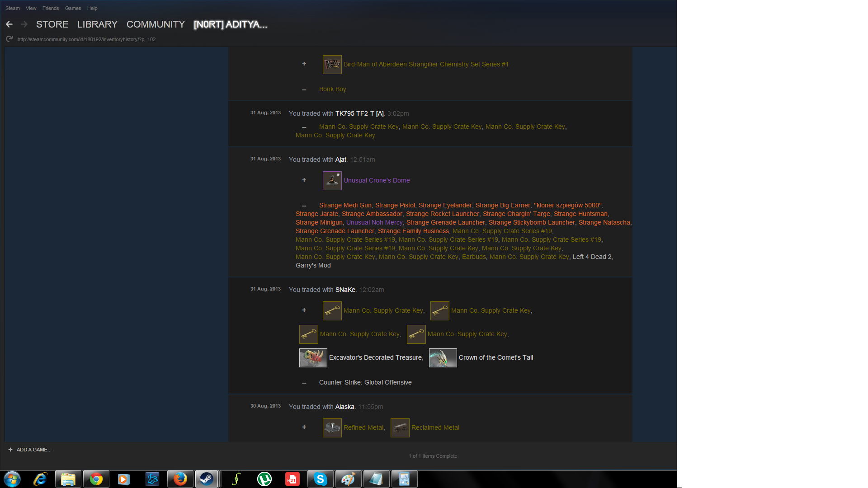Open the SNaKe trader profile link
The width and height of the screenshot is (868, 488).
click(345, 290)
